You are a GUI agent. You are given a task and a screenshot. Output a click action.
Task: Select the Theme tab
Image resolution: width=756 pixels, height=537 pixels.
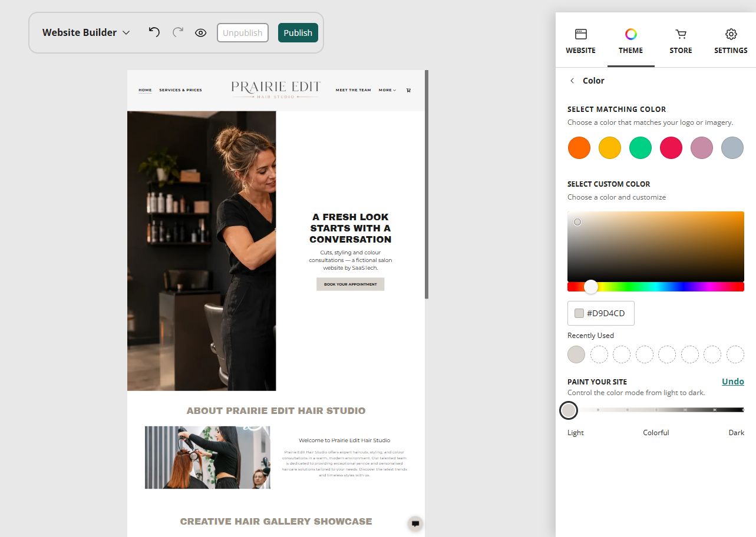click(630, 41)
